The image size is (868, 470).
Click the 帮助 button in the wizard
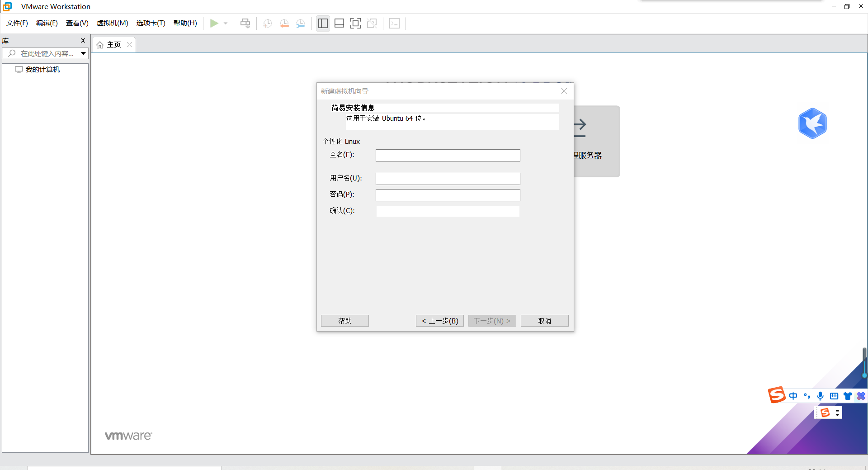tap(345, 321)
